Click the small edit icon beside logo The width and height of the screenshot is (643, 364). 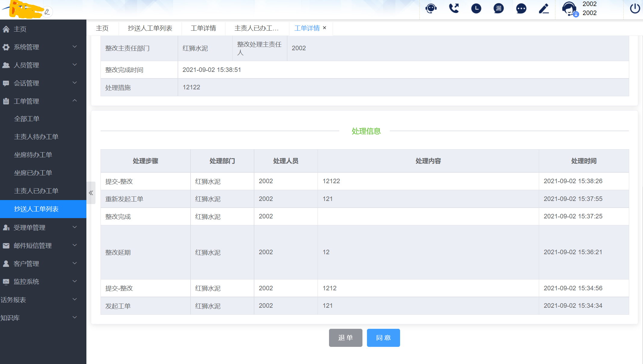(47, 12)
